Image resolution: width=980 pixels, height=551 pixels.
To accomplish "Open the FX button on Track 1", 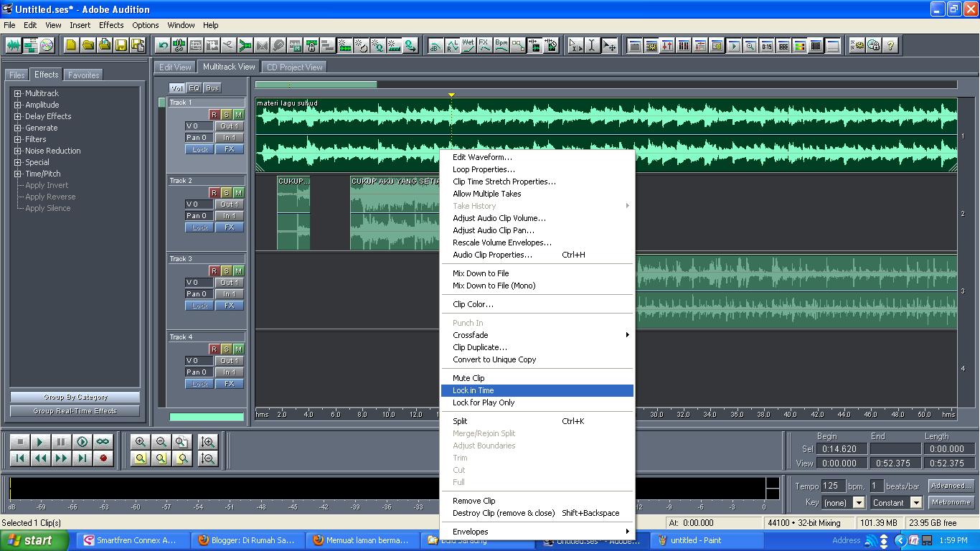I will (x=229, y=149).
